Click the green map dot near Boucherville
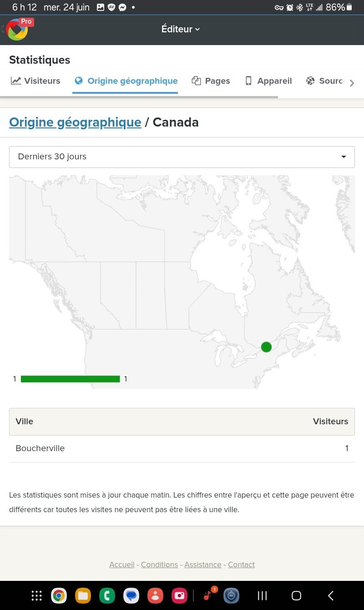 coord(266,347)
